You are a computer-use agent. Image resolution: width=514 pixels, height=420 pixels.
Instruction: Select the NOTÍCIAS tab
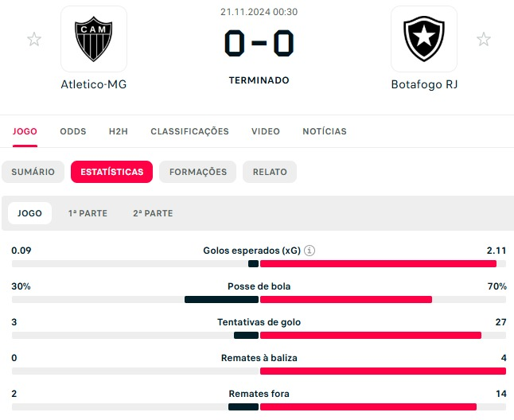click(x=325, y=131)
